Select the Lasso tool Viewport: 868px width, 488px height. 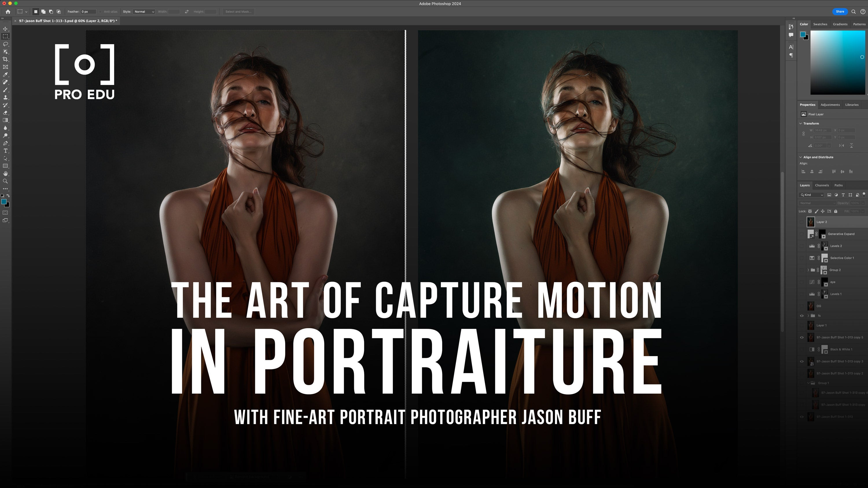5,44
